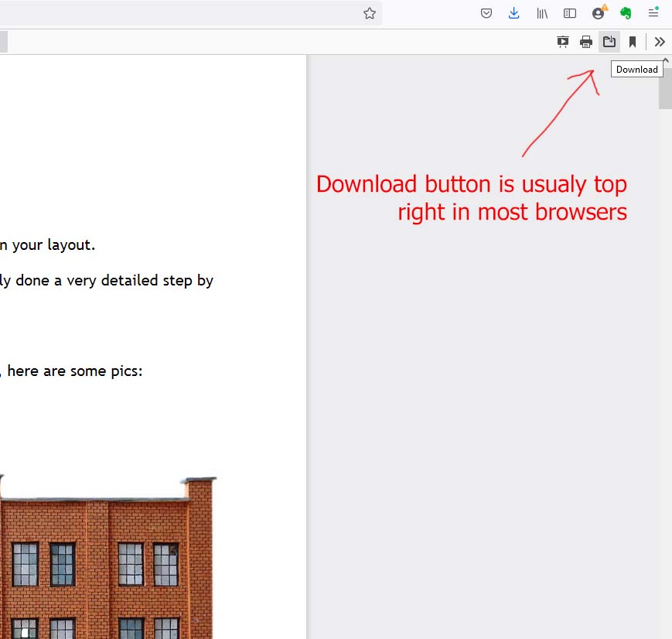672x639 pixels.
Task: Click the red download instruction text
Action: click(x=472, y=198)
